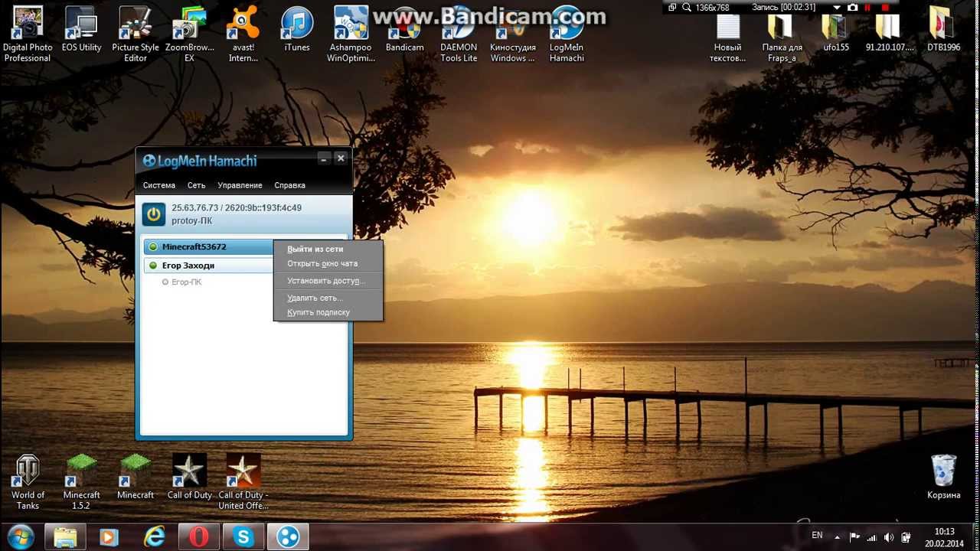Open ZoomBrowser EX desktop icon
Screen dimensions: 980x551
189,34
